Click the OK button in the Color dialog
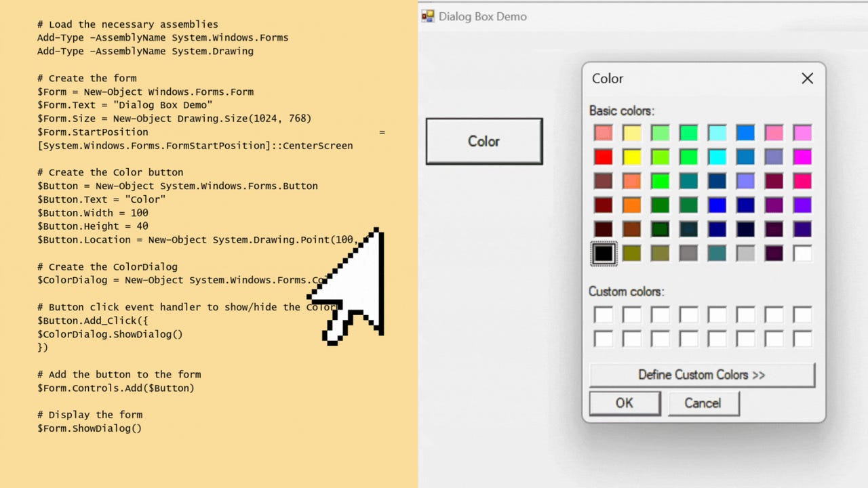The width and height of the screenshot is (868, 488). (624, 403)
